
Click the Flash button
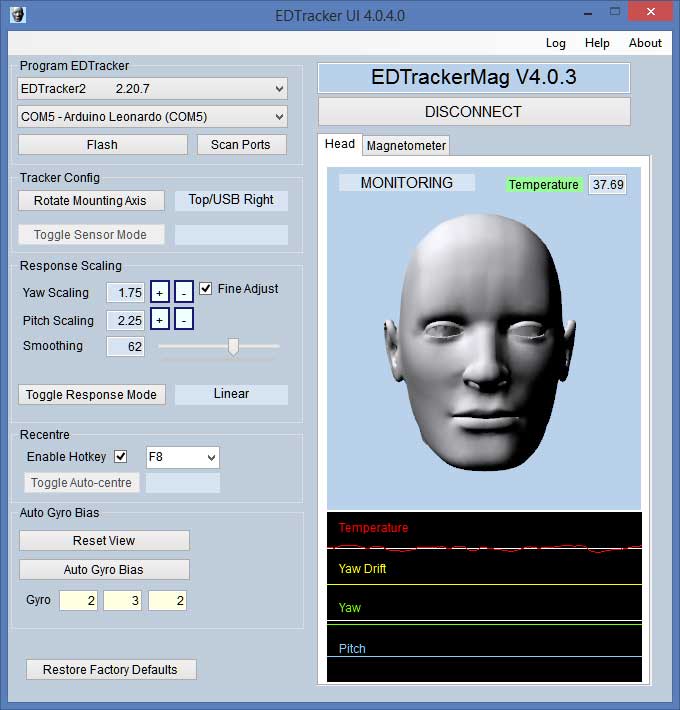click(103, 145)
